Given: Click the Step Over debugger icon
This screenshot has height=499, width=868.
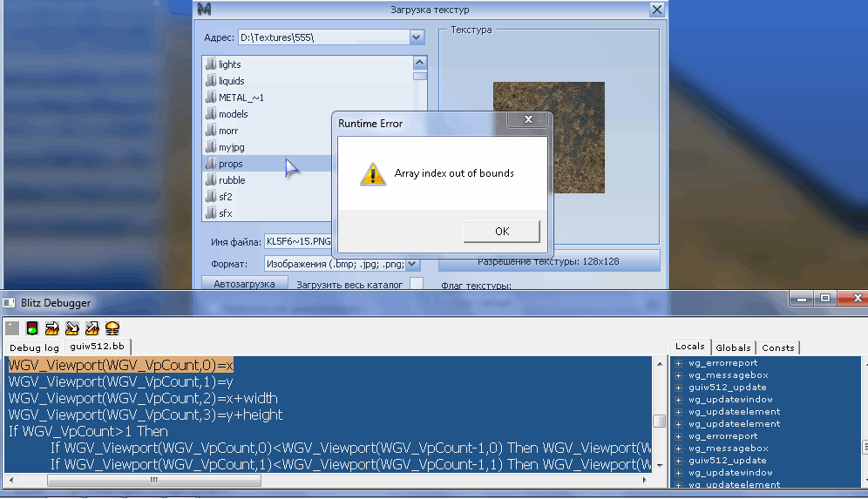Looking at the screenshot, I should pyautogui.click(x=51, y=328).
